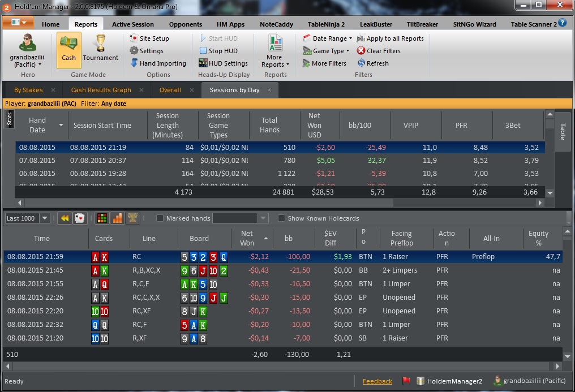This screenshot has height=392, width=575.
Task: Open the Table side panel tab
Action: click(563, 131)
